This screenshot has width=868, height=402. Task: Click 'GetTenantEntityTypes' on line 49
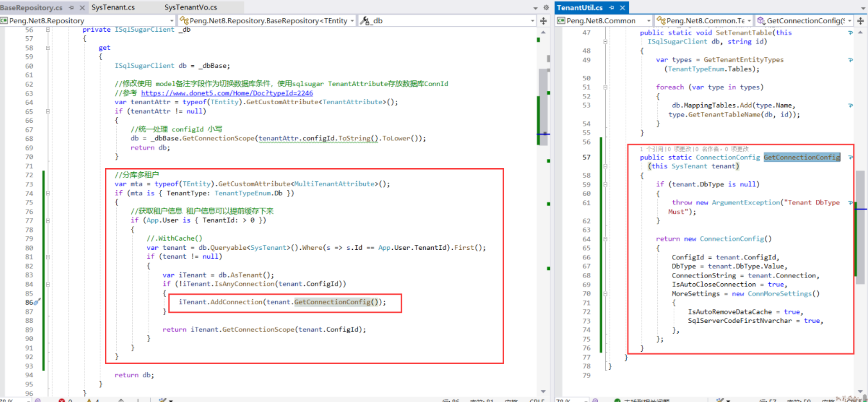(743, 60)
